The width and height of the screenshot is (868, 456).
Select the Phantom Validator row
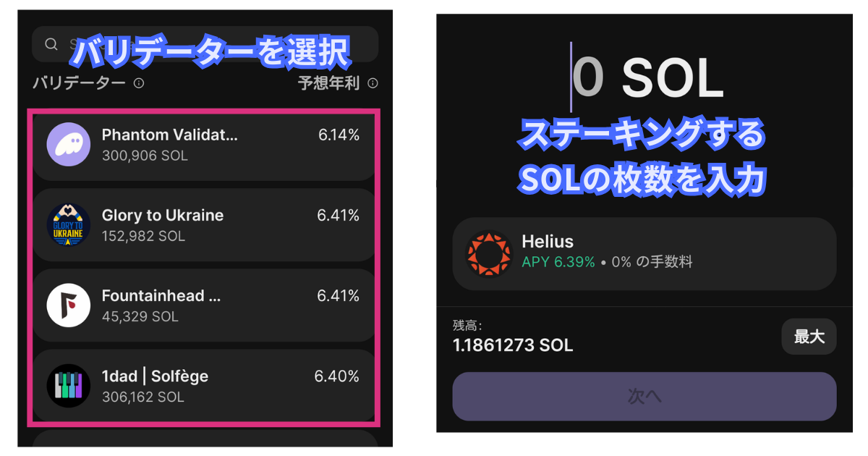(204, 145)
